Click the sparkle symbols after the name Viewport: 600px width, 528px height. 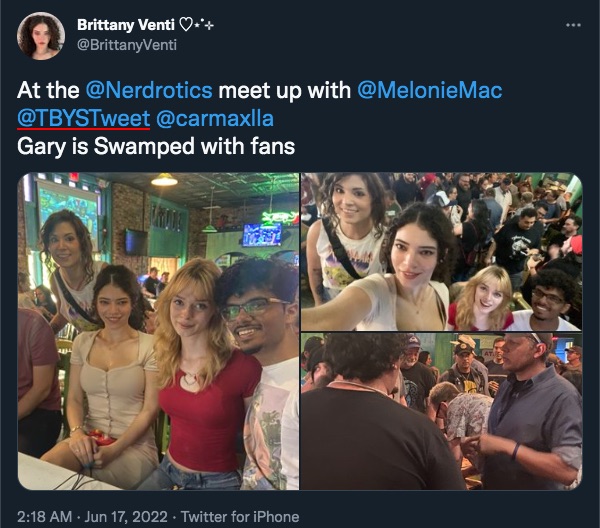204,25
